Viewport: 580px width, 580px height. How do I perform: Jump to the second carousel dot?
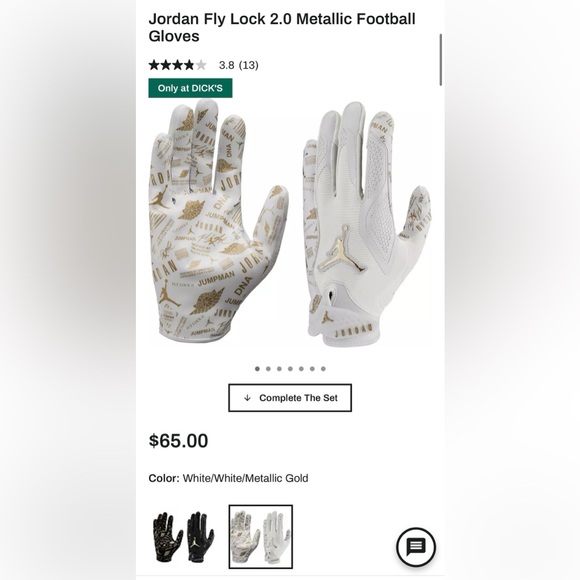(268, 368)
